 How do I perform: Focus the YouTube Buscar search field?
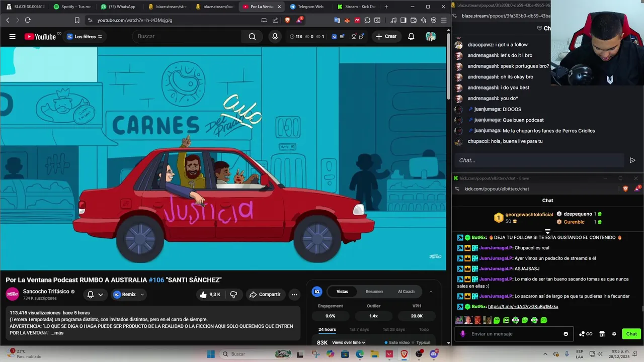186,36
